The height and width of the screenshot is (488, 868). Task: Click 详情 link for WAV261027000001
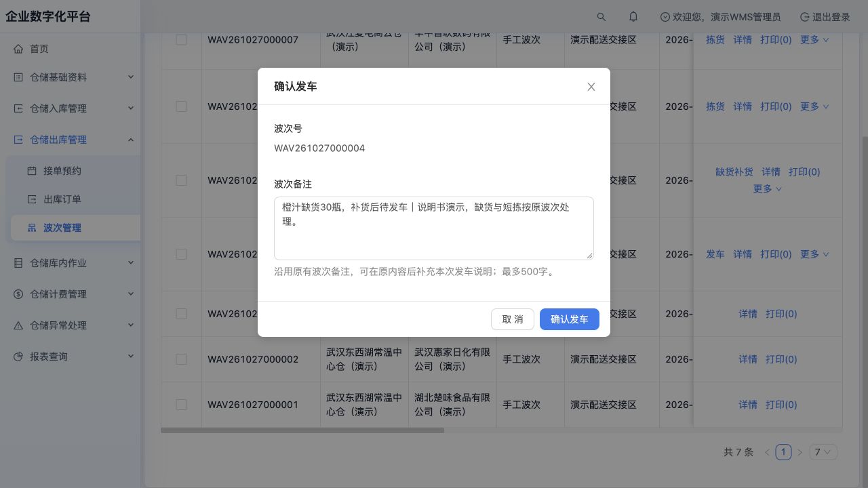click(x=748, y=405)
